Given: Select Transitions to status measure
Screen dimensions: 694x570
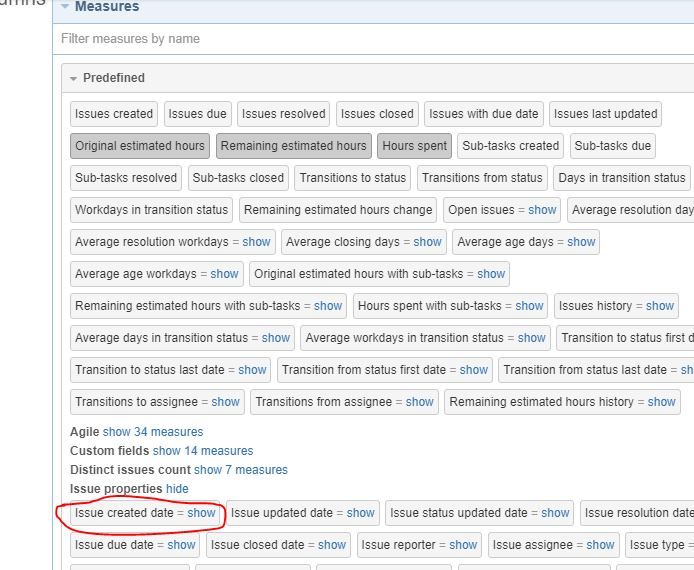Looking at the screenshot, I should [352, 177].
